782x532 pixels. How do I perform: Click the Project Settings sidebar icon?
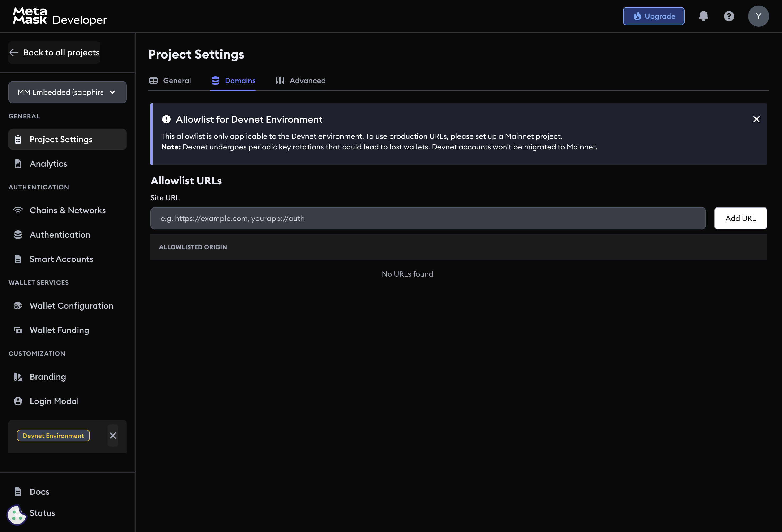18,139
